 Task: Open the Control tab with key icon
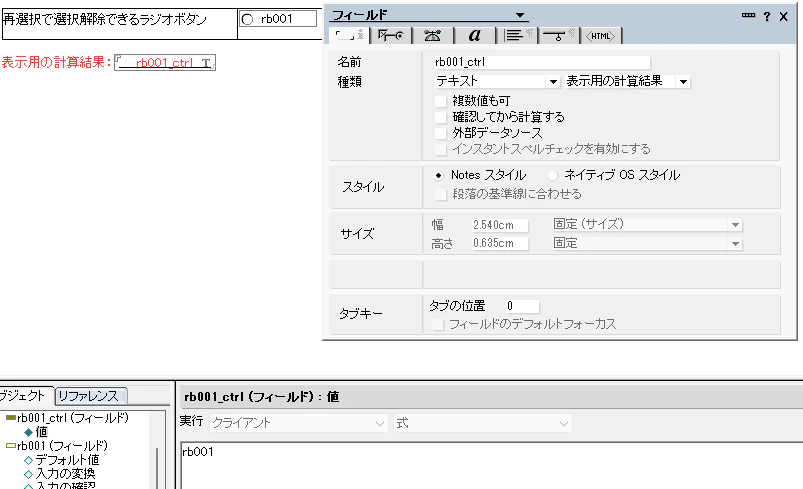tap(390, 35)
